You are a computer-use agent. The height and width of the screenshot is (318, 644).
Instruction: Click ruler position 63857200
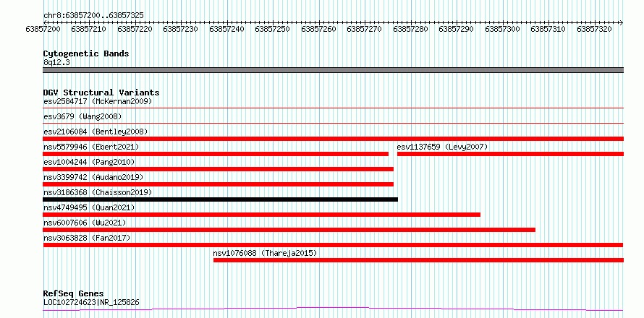43,29
